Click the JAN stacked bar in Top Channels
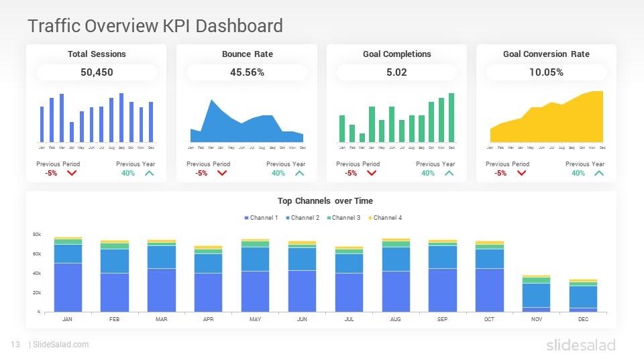Screen dimensions: 644x362 (x=68, y=275)
